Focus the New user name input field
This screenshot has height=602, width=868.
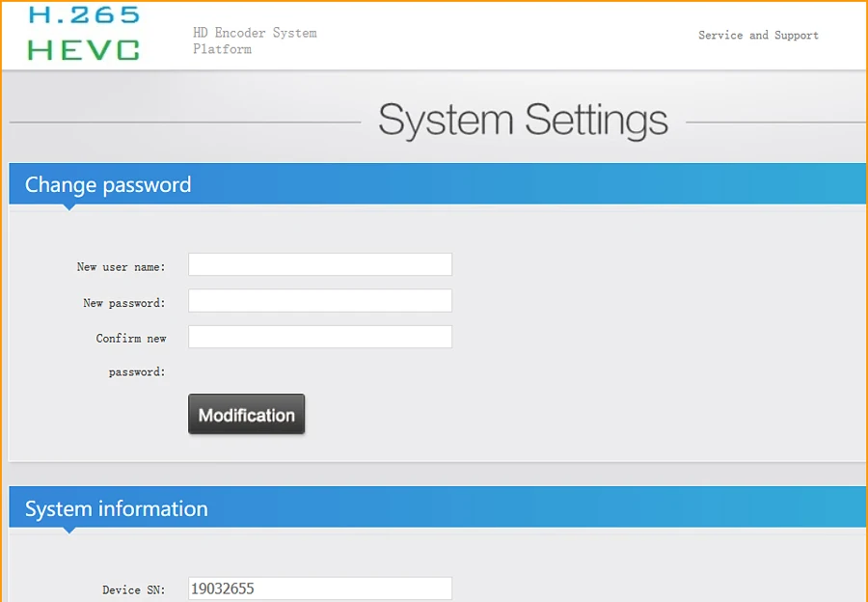coord(320,264)
